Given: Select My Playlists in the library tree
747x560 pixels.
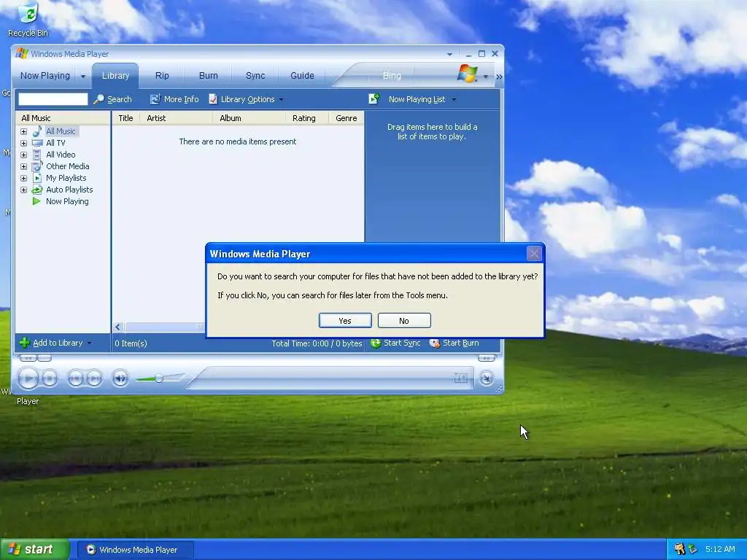Looking at the screenshot, I should [66, 178].
